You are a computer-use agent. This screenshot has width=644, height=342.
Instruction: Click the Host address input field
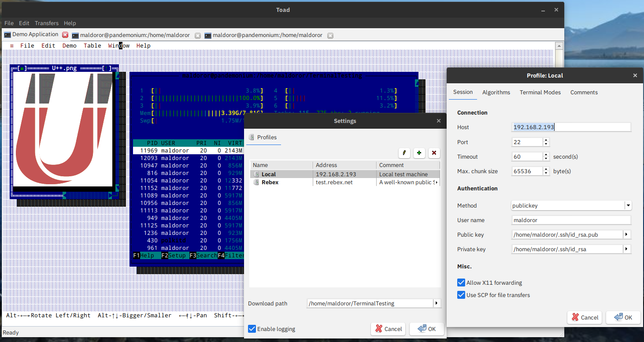pyautogui.click(x=571, y=127)
